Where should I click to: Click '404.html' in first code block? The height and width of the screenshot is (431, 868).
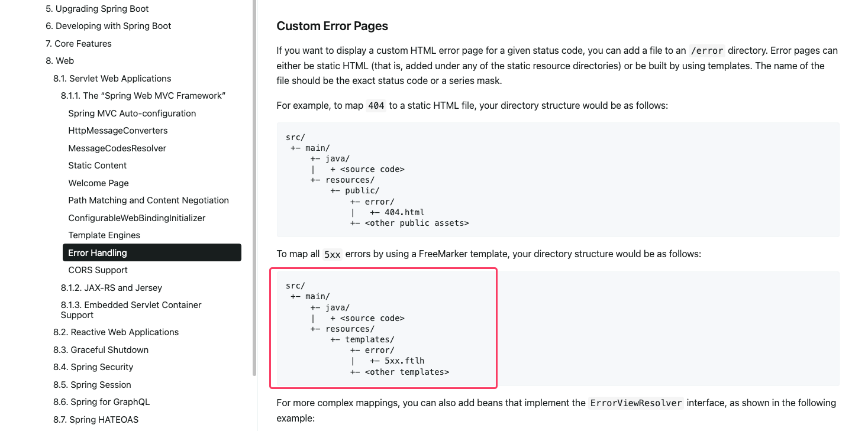coord(405,212)
